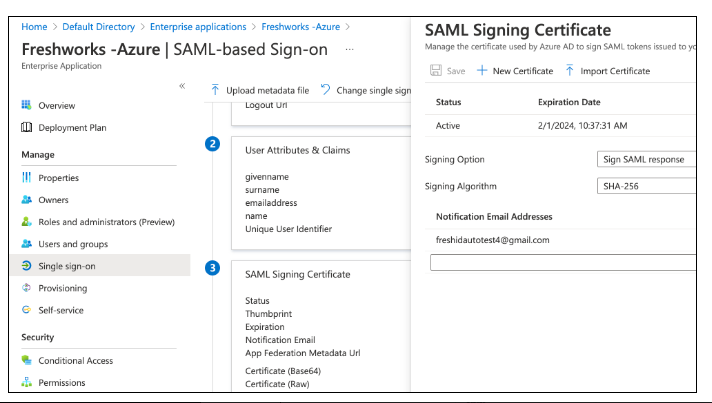712x403 pixels.
Task: Select the Active certificate status row
Action: tap(560, 125)
